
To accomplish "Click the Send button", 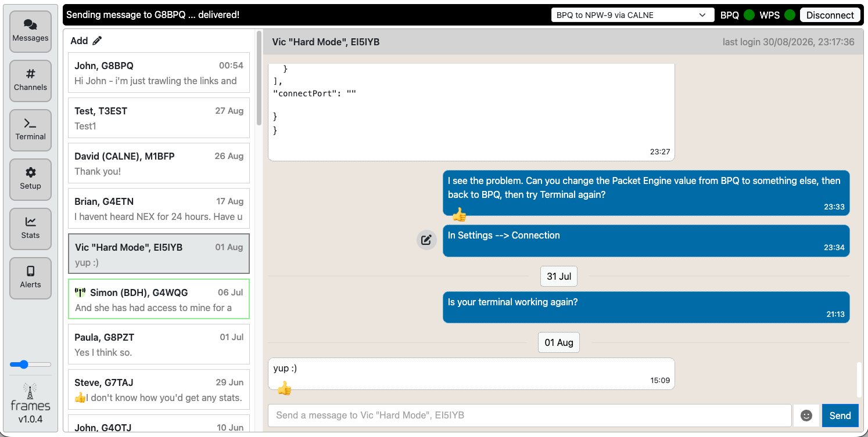I will coord(840,416).
